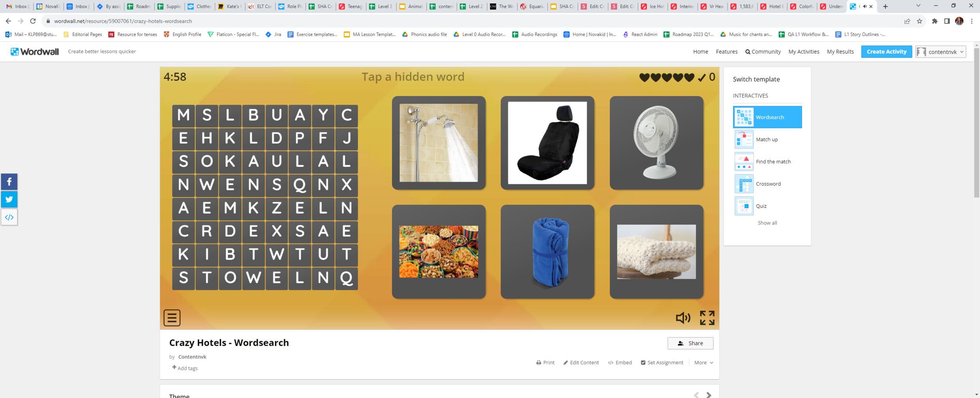This screenshot has width=980, height=398.
Task: Click the Create Activity button
Action: click(886, 52)
